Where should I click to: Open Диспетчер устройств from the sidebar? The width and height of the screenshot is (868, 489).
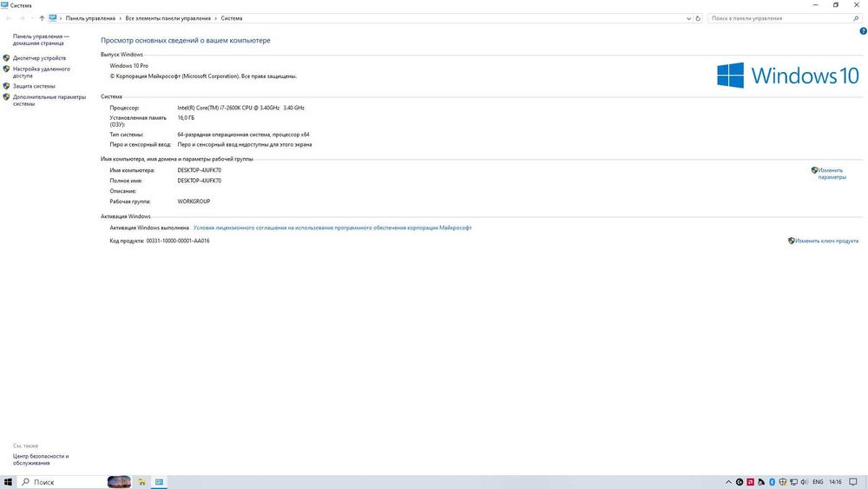click(39, 58)
